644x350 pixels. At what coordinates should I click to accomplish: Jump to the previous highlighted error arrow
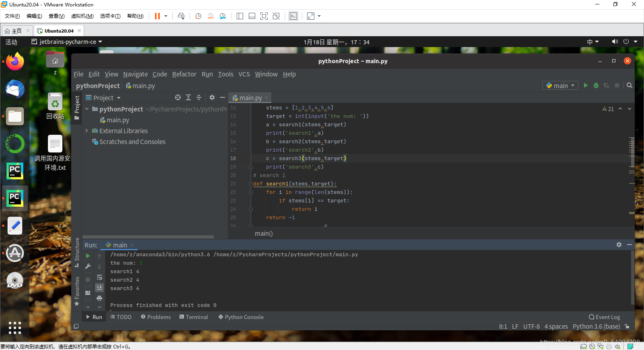620,109
